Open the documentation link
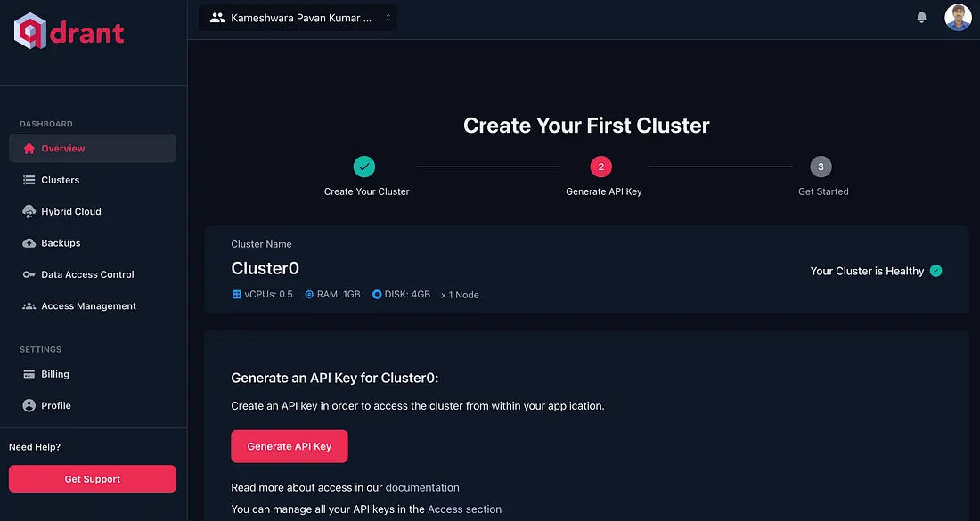This screenshot has width=980, height=521. pyautogui.click(x=422, y=487)
